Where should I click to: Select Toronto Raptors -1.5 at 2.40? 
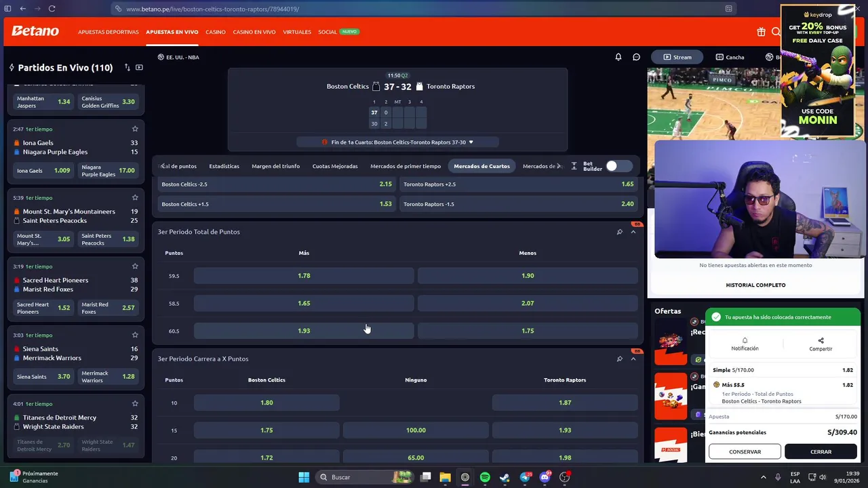tap(519, 204)
